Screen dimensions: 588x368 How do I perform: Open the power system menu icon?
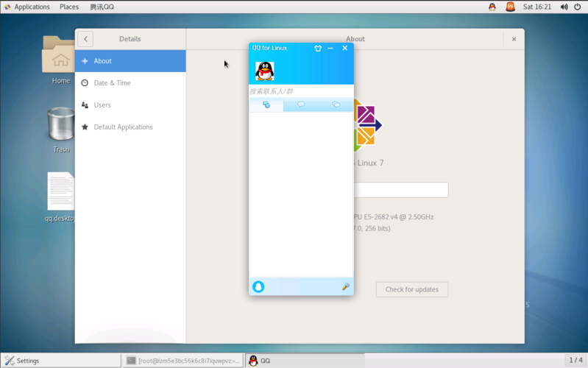[578, 7]
